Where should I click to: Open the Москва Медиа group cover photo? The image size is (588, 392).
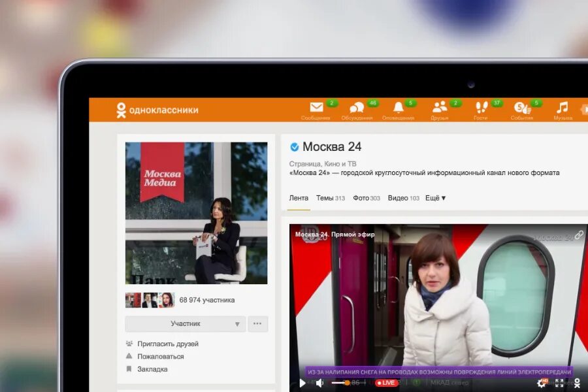coord(197,213)
